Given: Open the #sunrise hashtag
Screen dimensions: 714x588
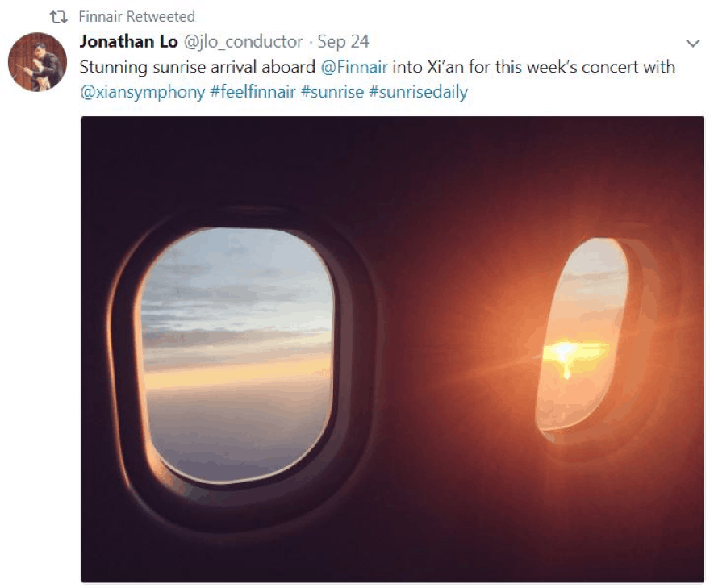Looking at the screenshot, I should point(332,92).
